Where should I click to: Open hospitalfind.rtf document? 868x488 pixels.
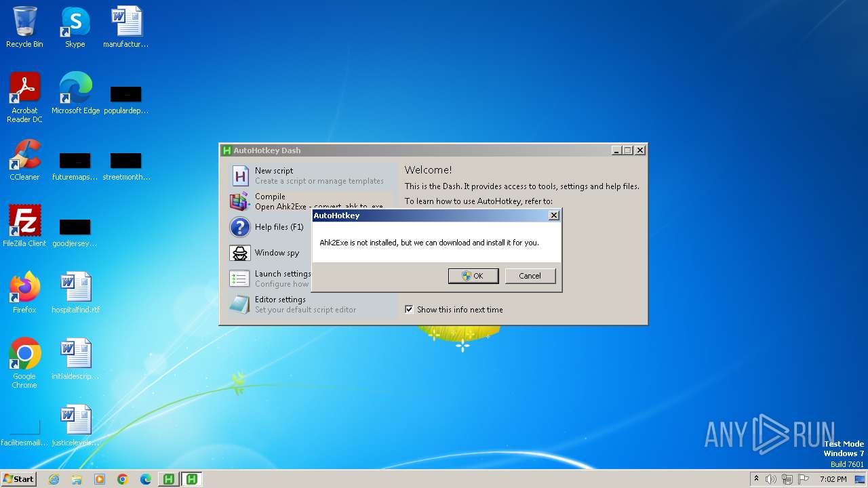pos(75,293)
